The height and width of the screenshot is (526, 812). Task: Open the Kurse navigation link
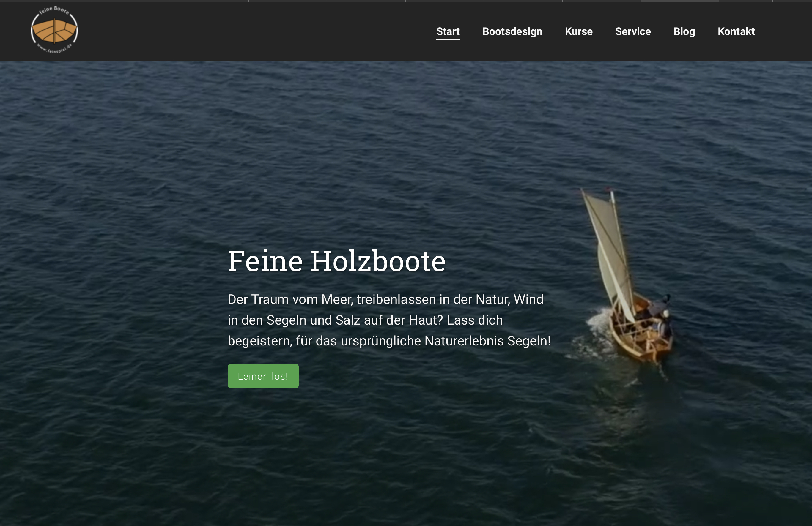(578, 31)
